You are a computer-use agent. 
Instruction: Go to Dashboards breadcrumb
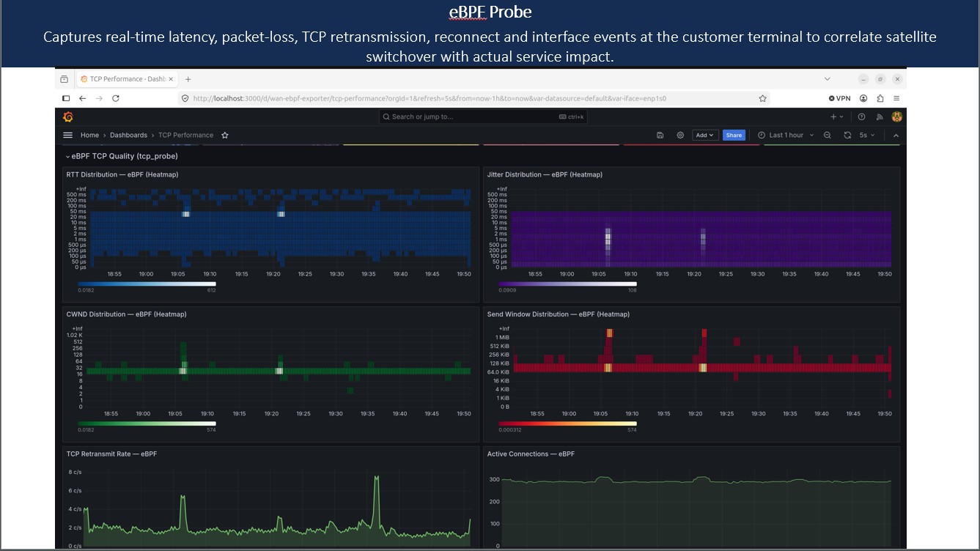point(128,135)
